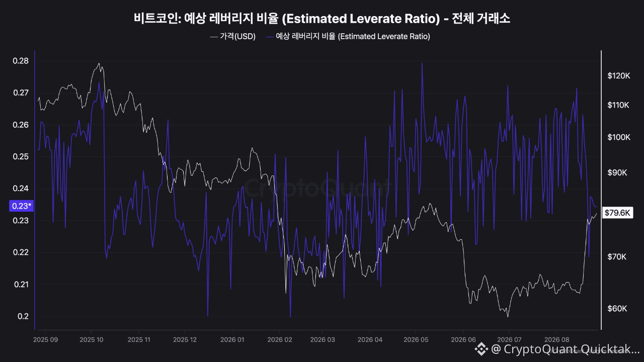Select the 2026 03 date label
The height and width of the screenshot is (362, 644).
click(x=323, y=340)
